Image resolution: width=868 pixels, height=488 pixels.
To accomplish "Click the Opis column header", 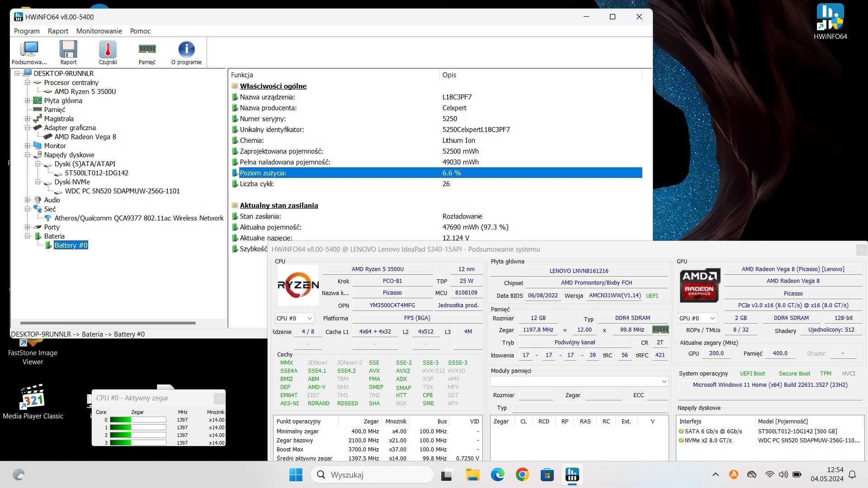I will click(540, 75).
